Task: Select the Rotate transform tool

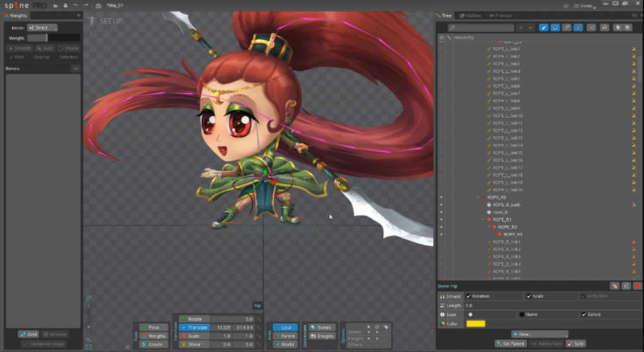Action: (x=195, y=319)
